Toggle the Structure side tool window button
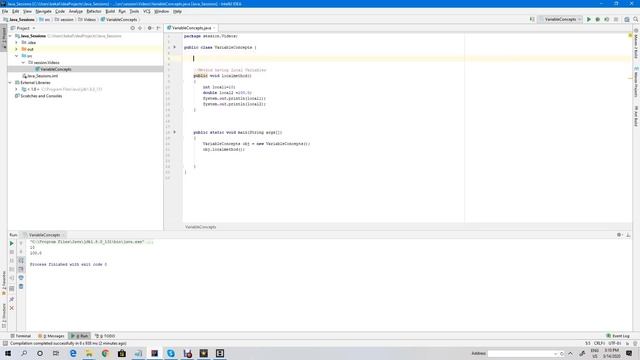This screenshot has height=360, width=640. pos(4,315)
